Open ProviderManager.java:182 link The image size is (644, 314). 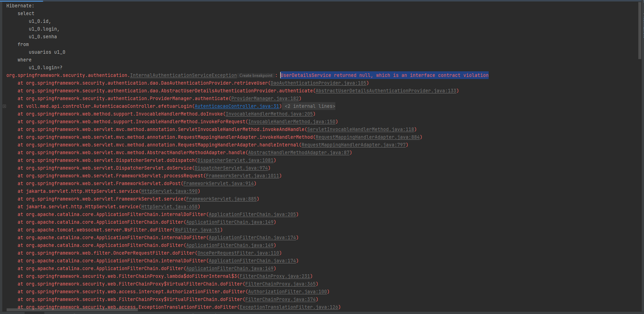(265, 98)
